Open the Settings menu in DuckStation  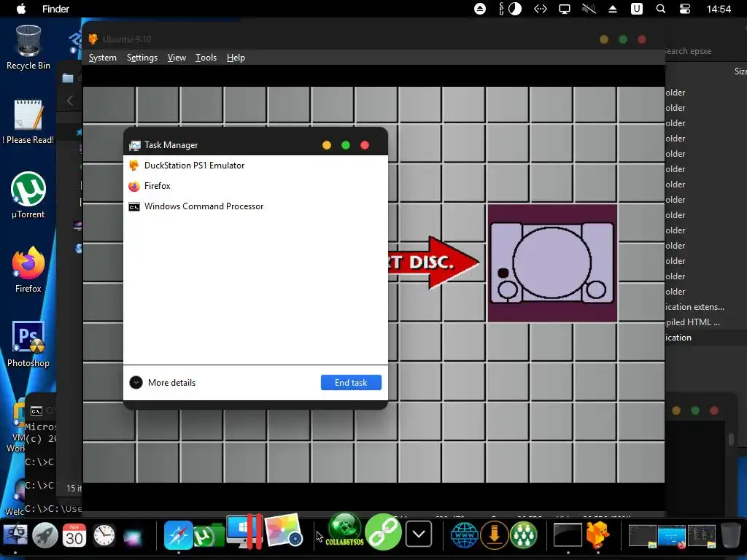coord(142,58)
